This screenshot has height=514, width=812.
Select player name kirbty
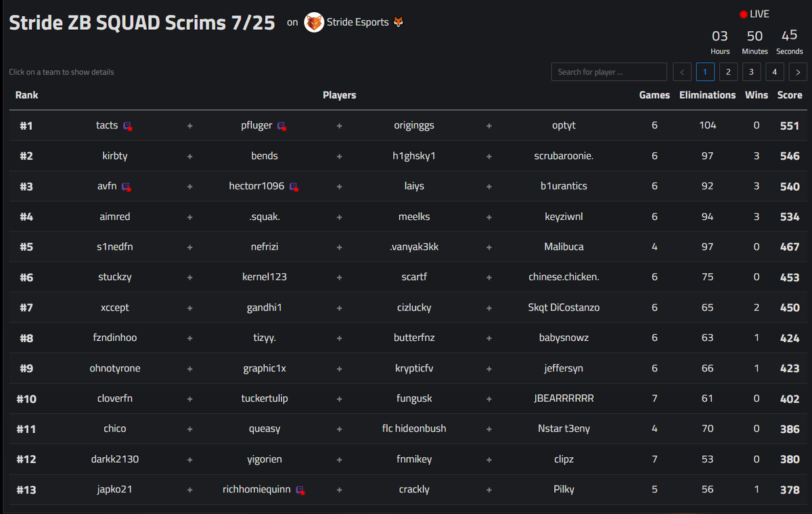(115, 156)
